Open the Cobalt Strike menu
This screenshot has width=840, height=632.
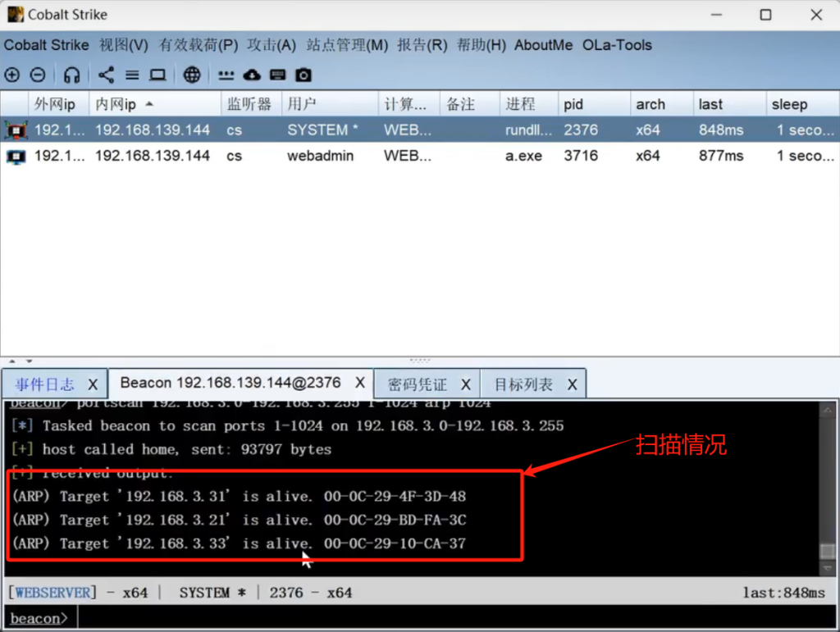coord(47,45)
